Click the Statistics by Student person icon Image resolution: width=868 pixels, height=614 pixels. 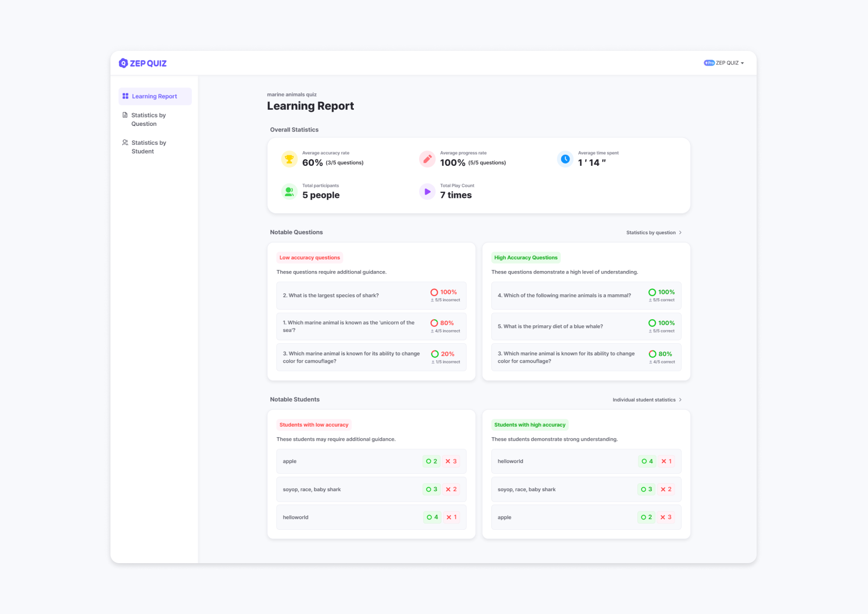point(125,143)
